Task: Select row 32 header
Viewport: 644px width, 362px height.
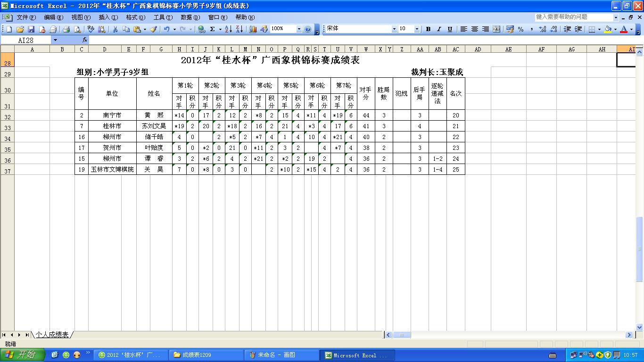Action: [7, 115]
